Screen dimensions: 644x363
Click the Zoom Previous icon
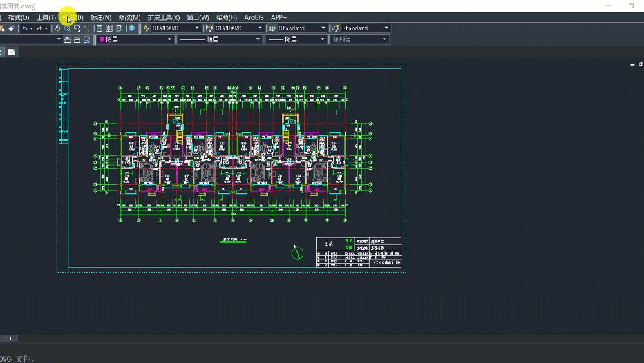tap(86, 28)
